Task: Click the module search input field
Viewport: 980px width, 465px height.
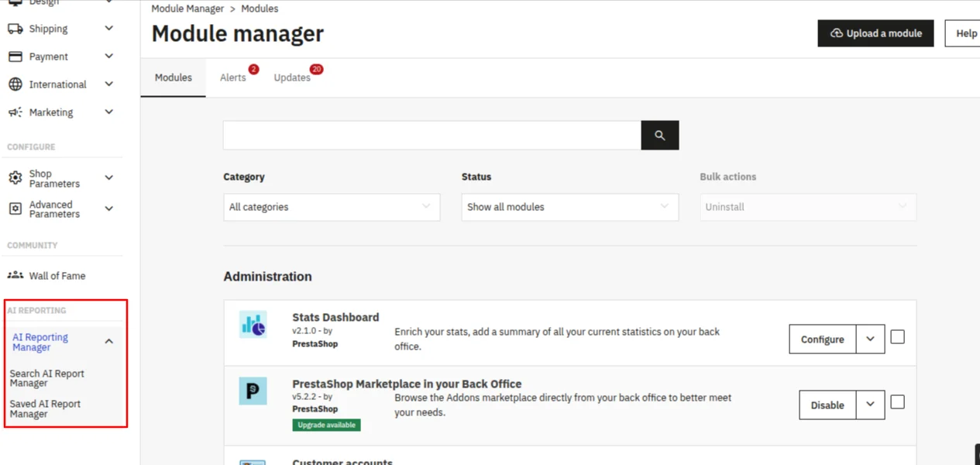Action: click(x=432, y=135)
